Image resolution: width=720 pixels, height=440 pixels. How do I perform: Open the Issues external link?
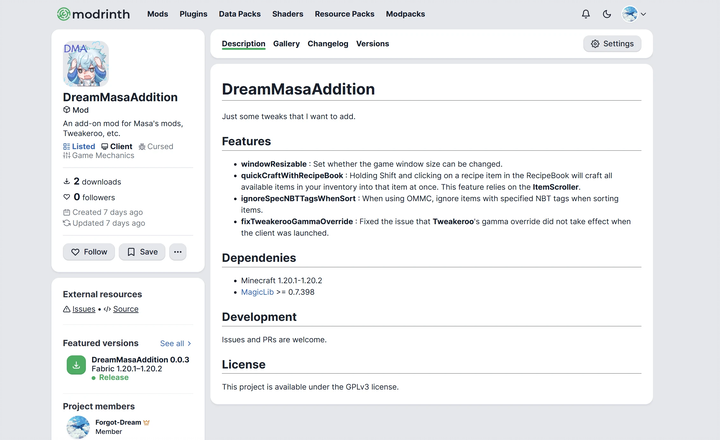click(83, 309)
